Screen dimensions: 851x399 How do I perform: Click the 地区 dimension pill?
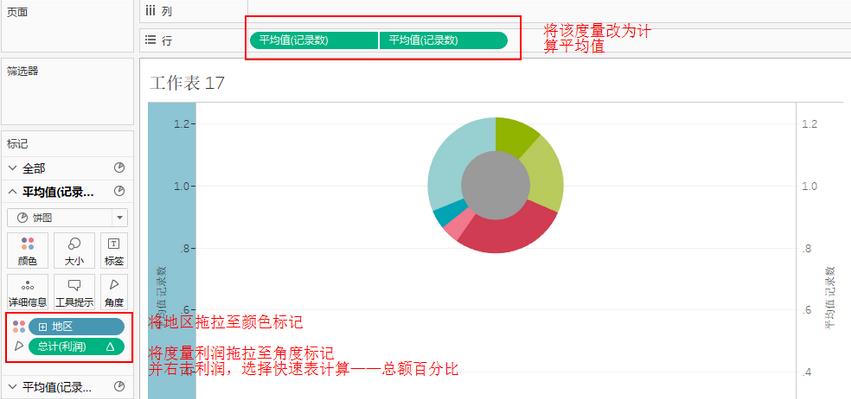pyautogui.click(x=77, y=326)
